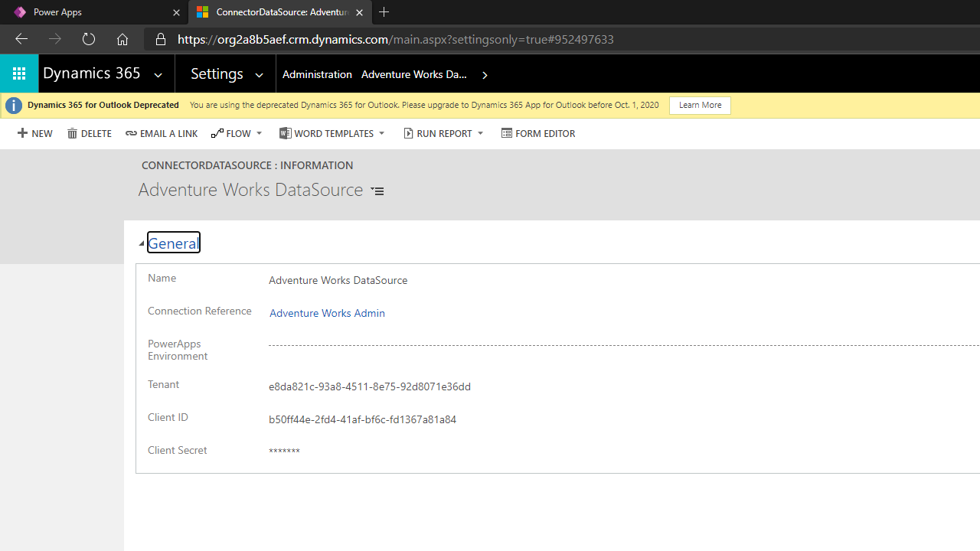Reload the page with refresh icon
The image size is (980, 551).
(89, 39)
